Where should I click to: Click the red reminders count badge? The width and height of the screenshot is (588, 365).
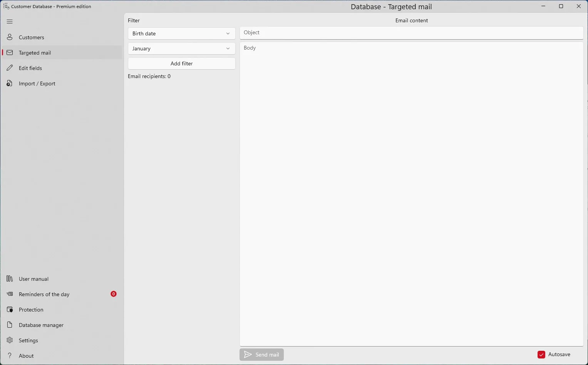(114, 294)
